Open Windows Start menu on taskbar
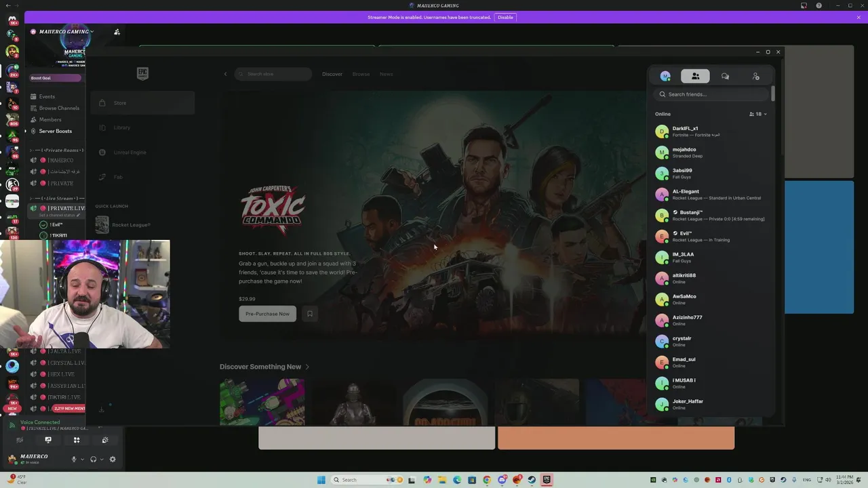 [x=321, y=480]
